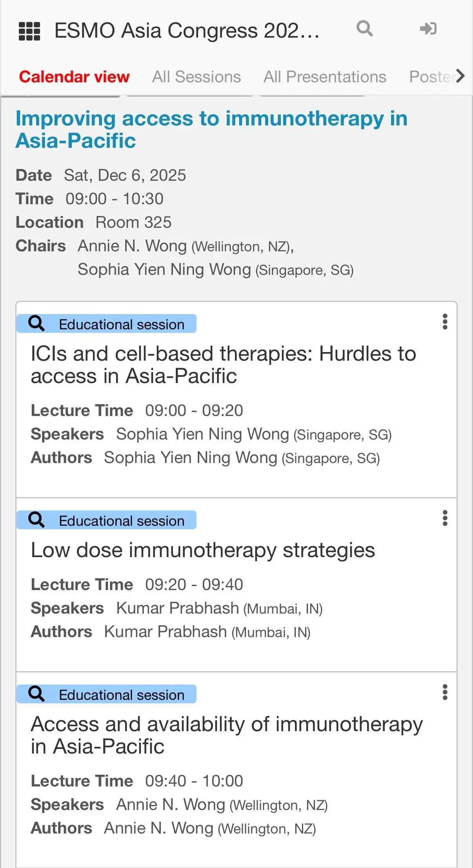Image resolution: width=473 pixels, height=868 pixels.
Task: Click magnifier icon on first Educational session badge
Action: click(x=36, y=323)
